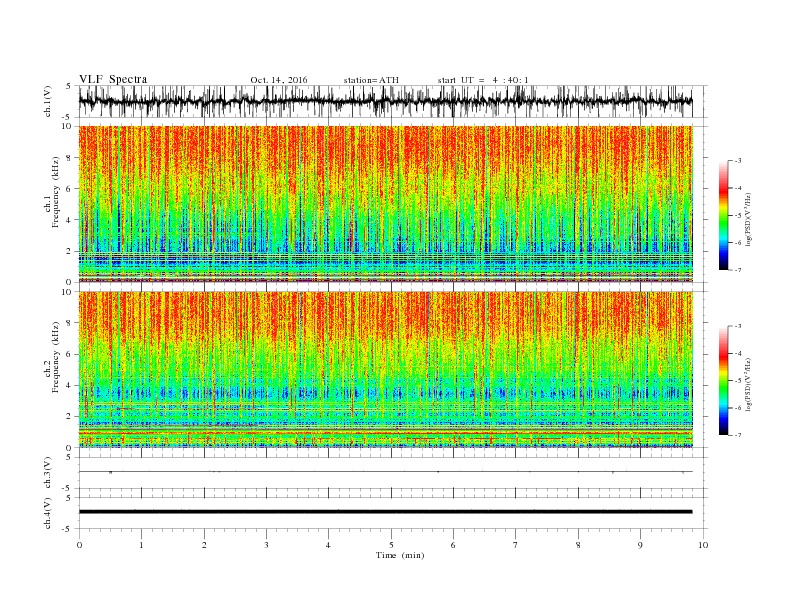
Task: Click the "VLF Spectra" plot title
Action: 113,79
